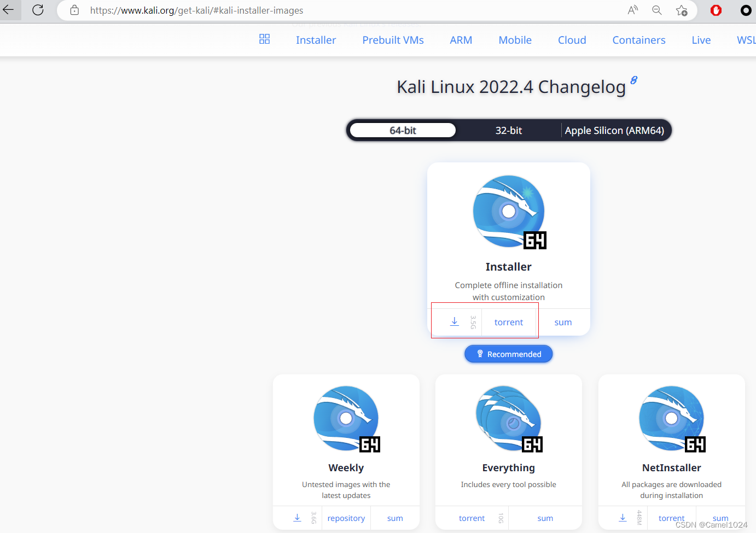View site info via lock icon
Viewport: 756px width, 533px height.
click(x=74, y=10)
